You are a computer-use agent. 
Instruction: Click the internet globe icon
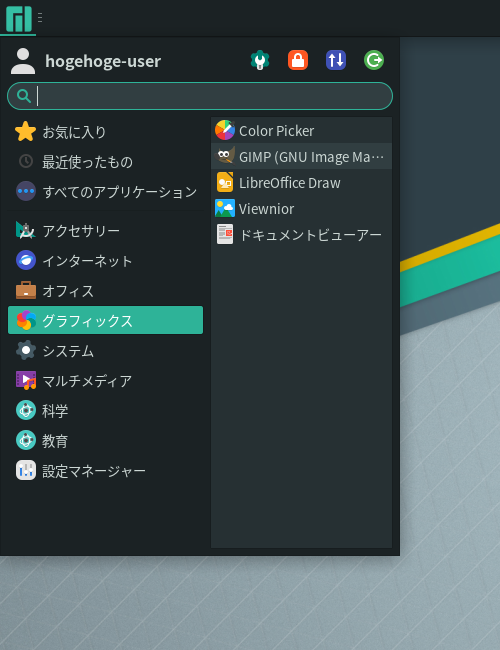pos(26,260)
